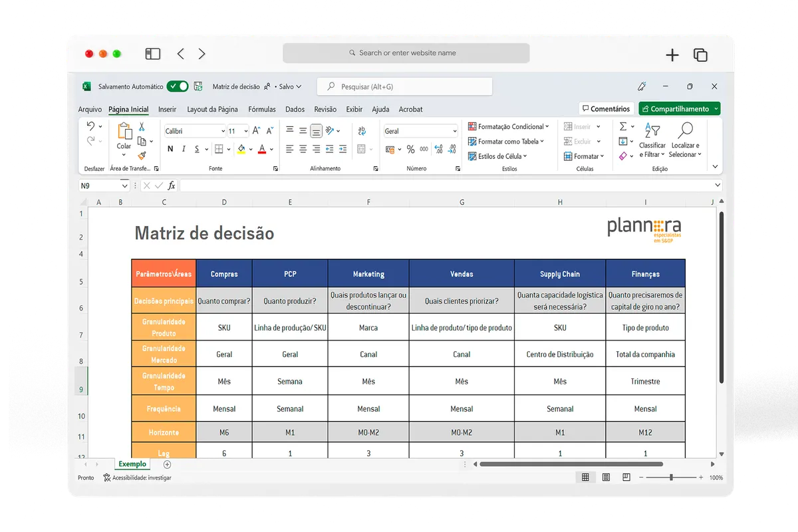Align cell text to the middle vertically
The height and width of the screenshot is (532, 798).
click(303, 131)
